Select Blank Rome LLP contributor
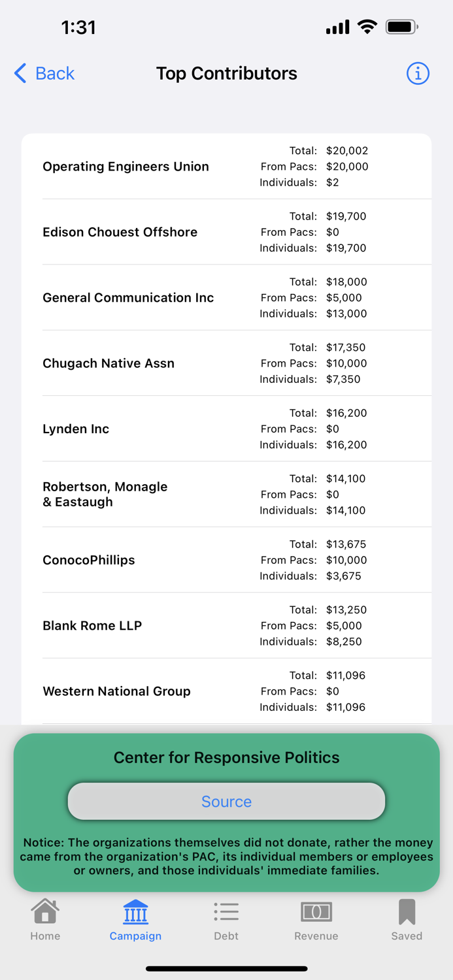The width and height of the screenshot is (453, 980). [x=92, y=626]
